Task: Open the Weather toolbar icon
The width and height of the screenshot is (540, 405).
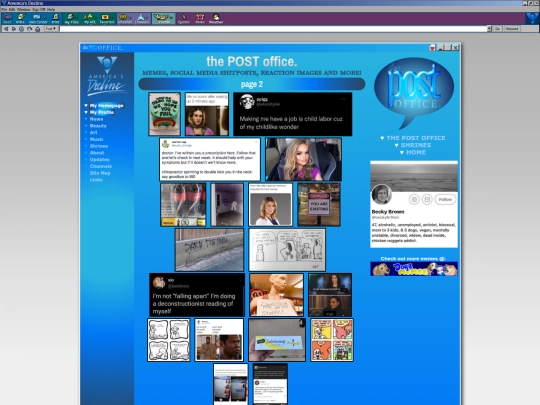Action: click(216, 19)
